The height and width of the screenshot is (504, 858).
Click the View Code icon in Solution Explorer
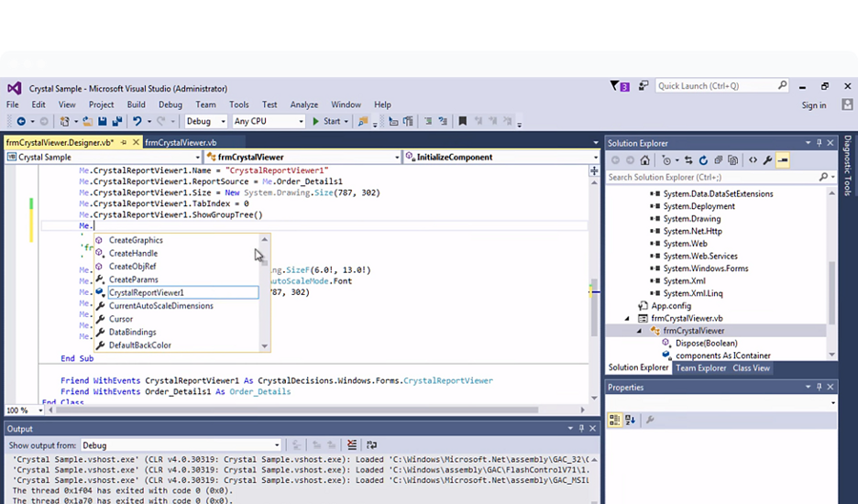pyautogui.click(x=753, y=160)
